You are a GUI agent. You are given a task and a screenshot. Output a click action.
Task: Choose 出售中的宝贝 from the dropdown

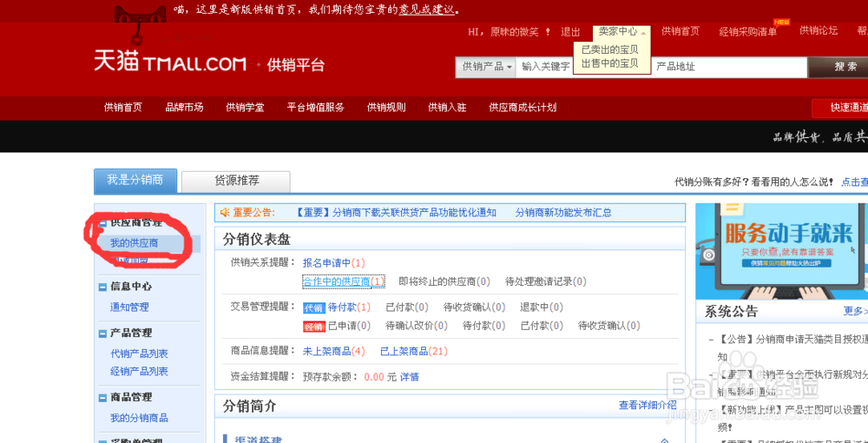point(609,63)
